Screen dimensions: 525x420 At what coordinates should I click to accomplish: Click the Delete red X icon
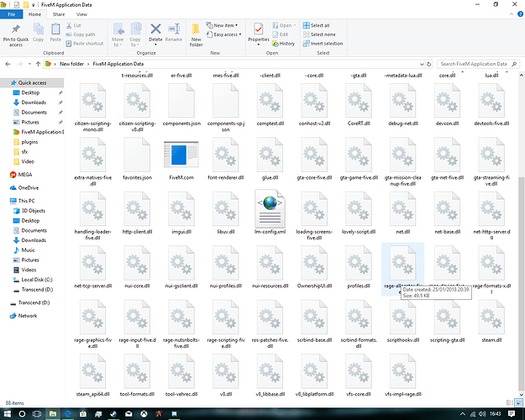click(x=155, y=29)
